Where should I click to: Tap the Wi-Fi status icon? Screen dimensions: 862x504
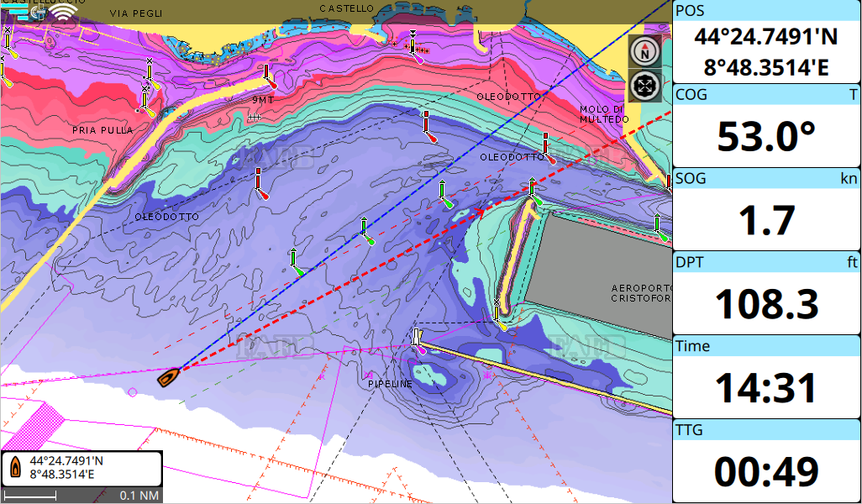click(x=63, y=12)
